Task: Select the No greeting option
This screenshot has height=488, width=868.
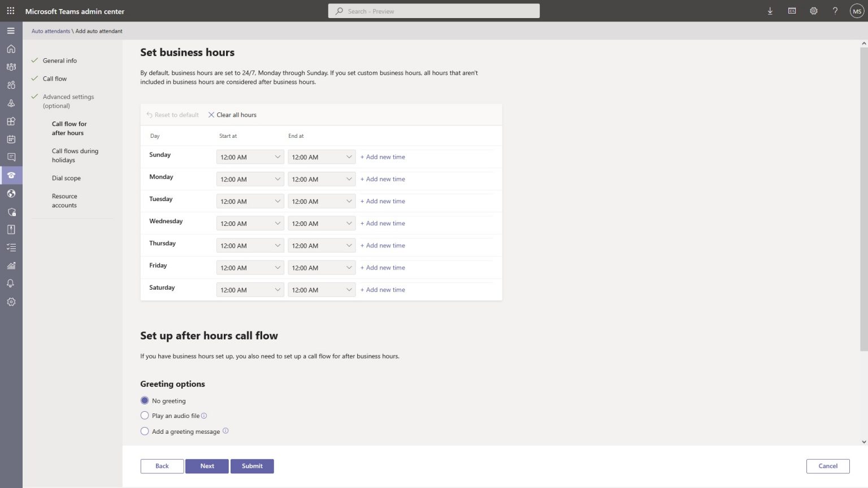Action: 145,400
